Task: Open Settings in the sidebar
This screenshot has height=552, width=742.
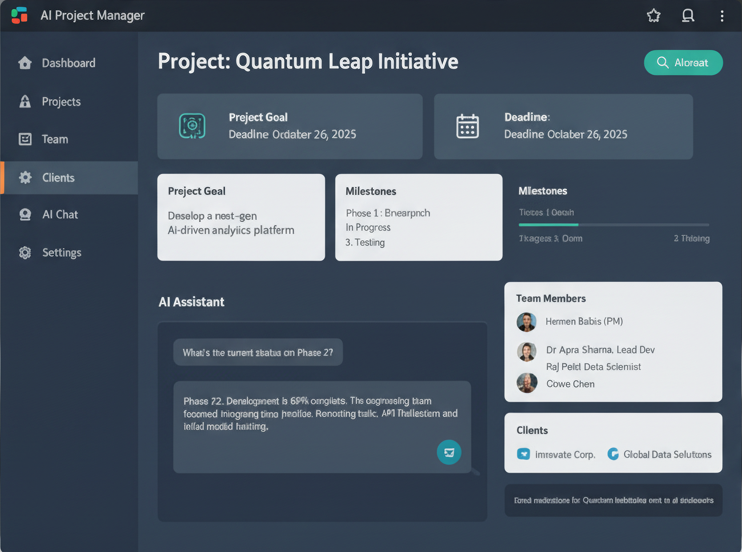Action: click(61, 253)
